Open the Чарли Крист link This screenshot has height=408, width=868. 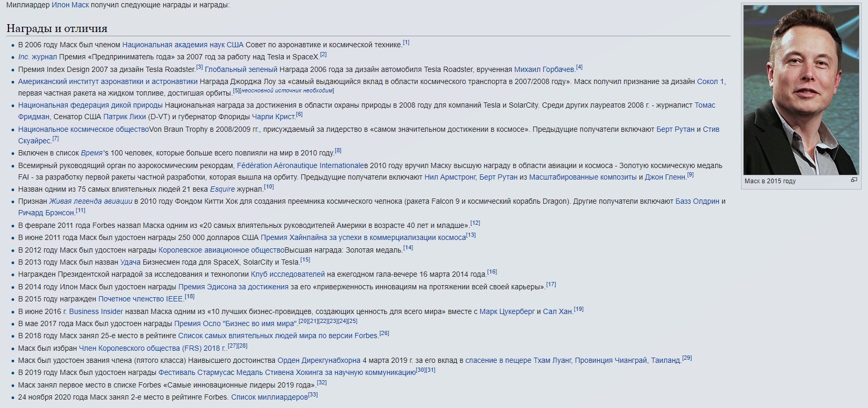click(x=273, y=117)
